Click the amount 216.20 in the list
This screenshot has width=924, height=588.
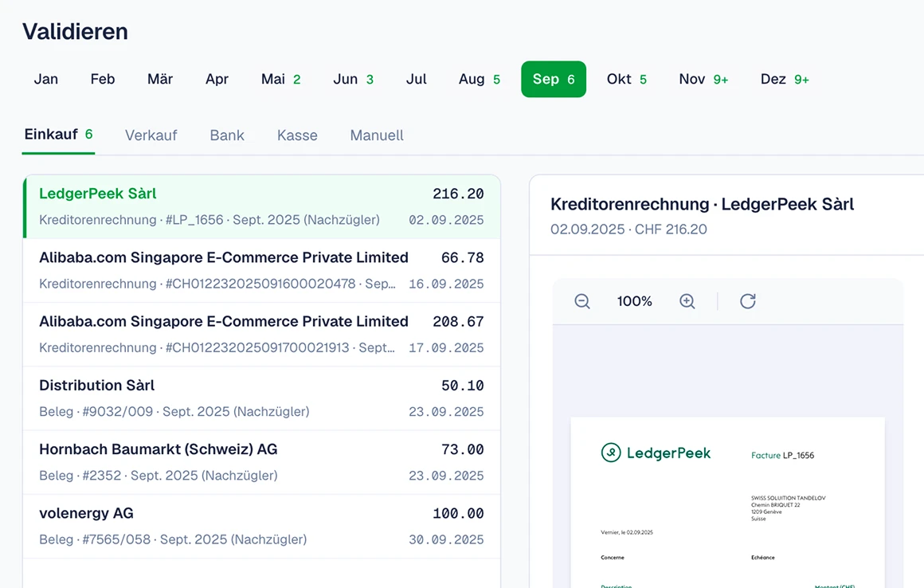click(458, 194)
